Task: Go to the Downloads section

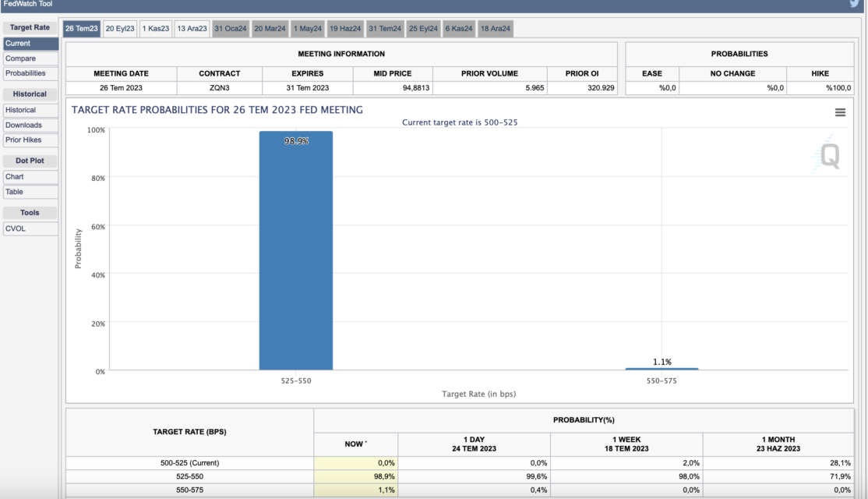Action: pyautogui.click(x=30, y=126)
